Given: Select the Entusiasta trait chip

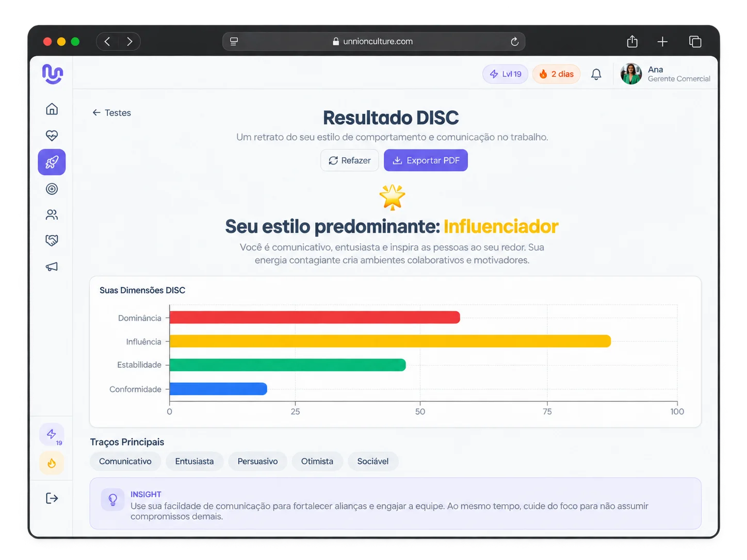Looking at the screenshot, I should point(194,461).
